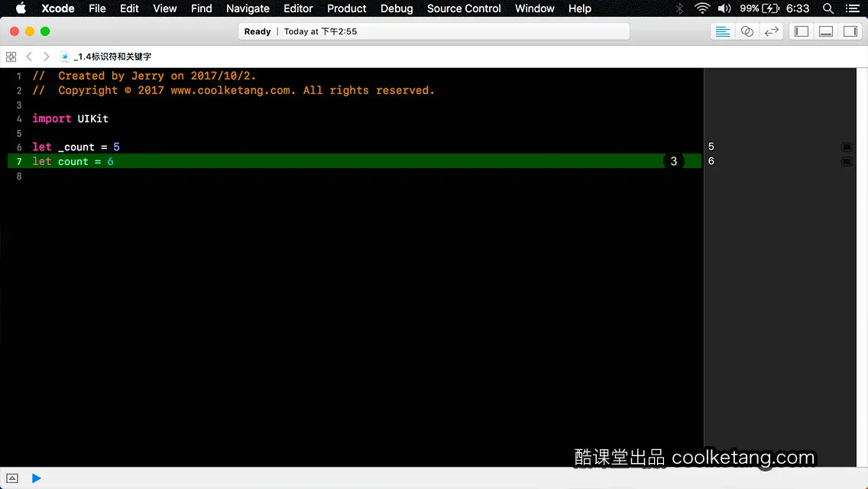Click line number 7 in gutter

[19, 161]
